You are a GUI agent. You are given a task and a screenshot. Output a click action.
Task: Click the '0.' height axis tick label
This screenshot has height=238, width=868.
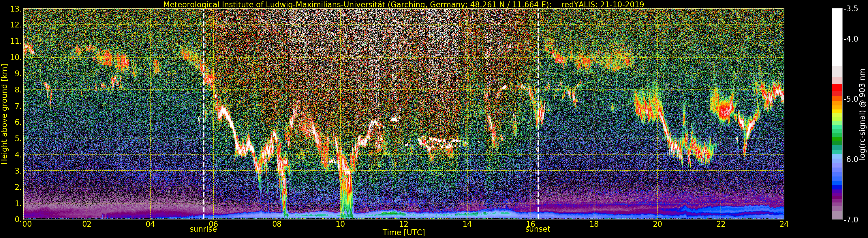tap(18, 220)
